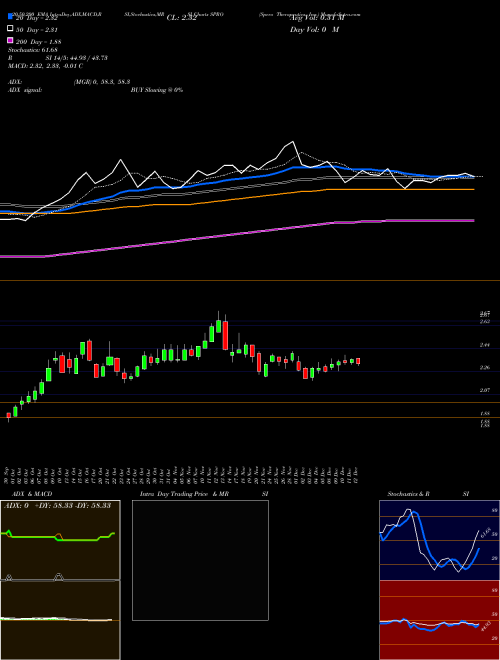This screenshot has width=500, height=660.
Task: Select the '200 Day - 1.88' legend text
Action: click(x=39, y=42)
